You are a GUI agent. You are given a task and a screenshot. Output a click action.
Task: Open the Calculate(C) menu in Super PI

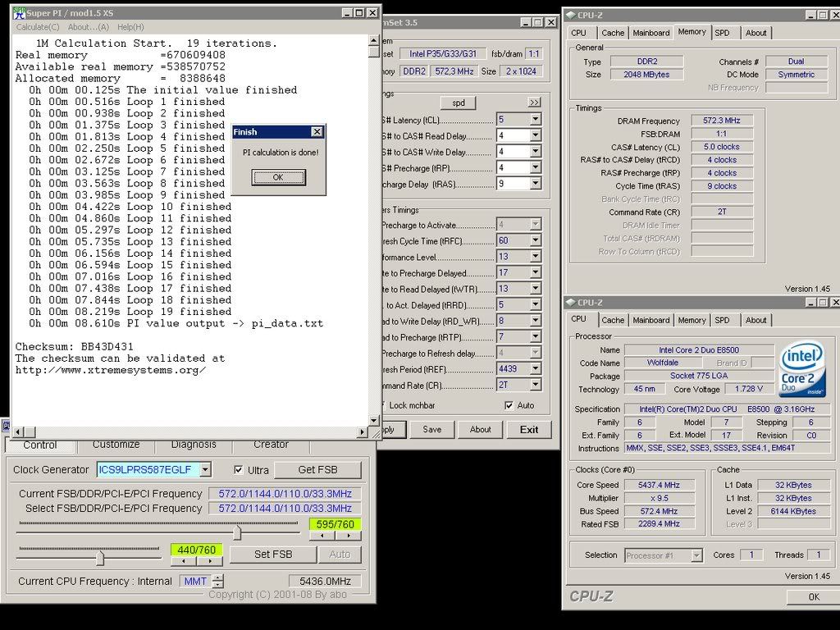click(x=38, y=27)
